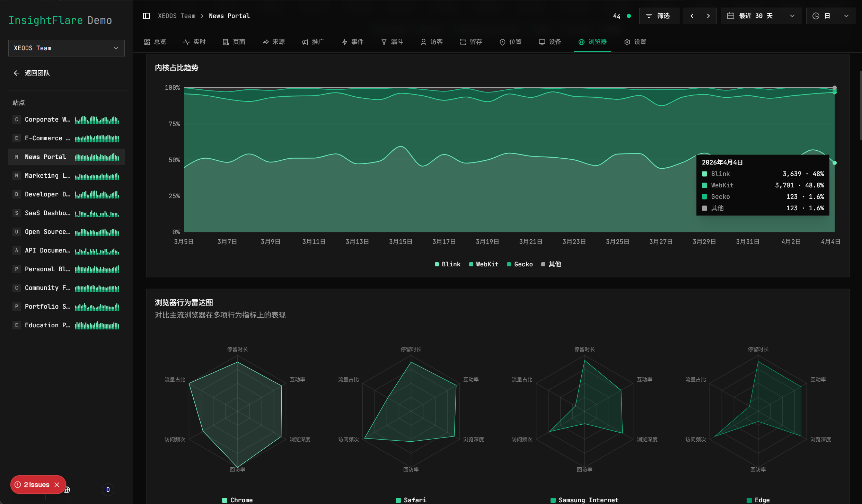Click the calendar icon in date range

731,16
